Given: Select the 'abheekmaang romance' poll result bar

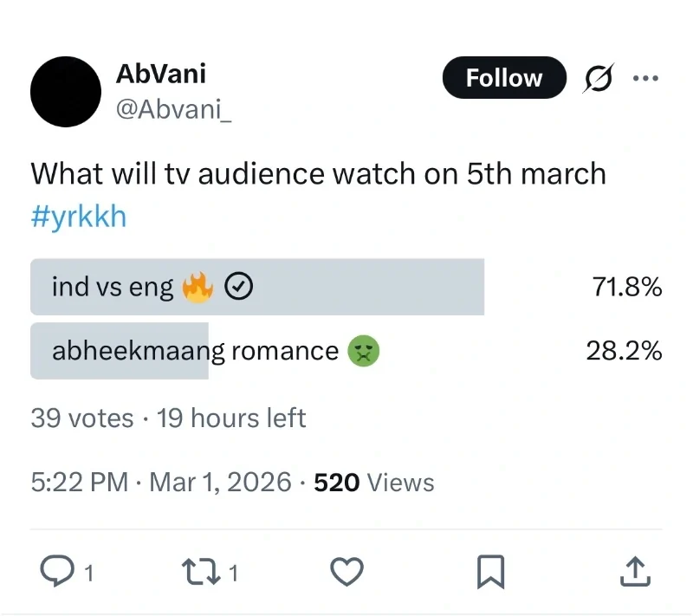Looking at the screenshot, I should pyautogui.click(x=195, y=351).
